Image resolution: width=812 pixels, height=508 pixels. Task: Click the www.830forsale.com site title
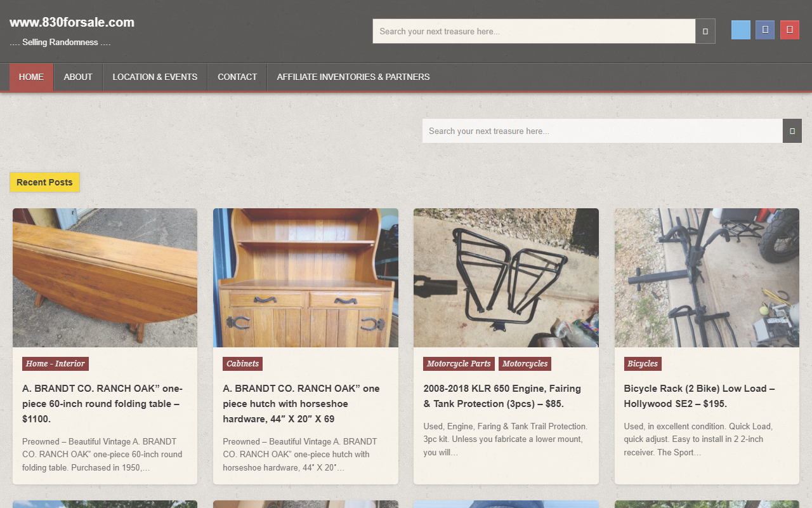[x=72, y=22]
